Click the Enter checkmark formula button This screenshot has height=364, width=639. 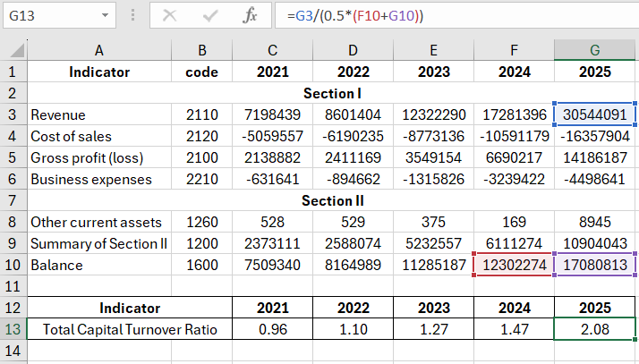click(210, 15)
